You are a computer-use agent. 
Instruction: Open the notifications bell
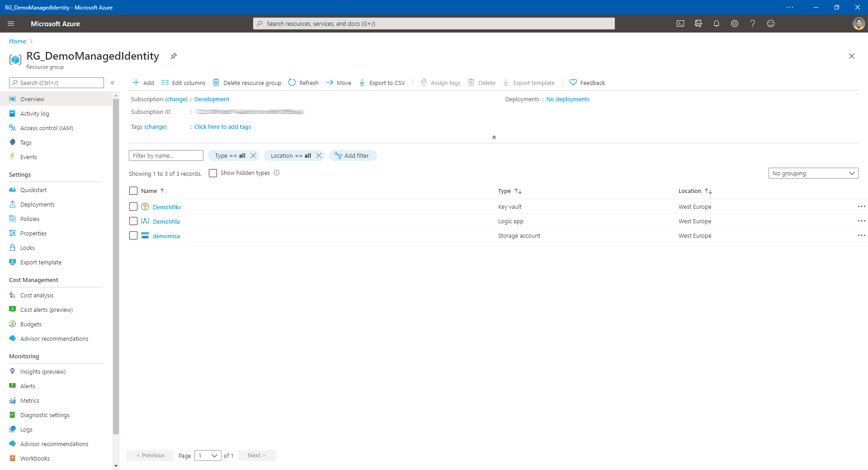(717, 23)
